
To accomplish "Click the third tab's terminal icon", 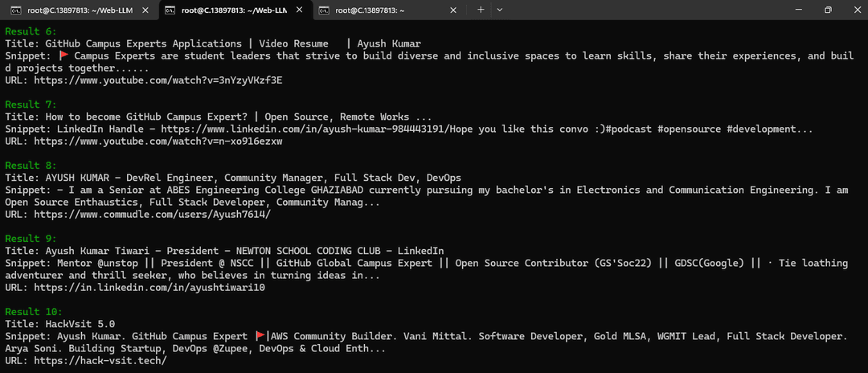I will click(x=325, y=10).
